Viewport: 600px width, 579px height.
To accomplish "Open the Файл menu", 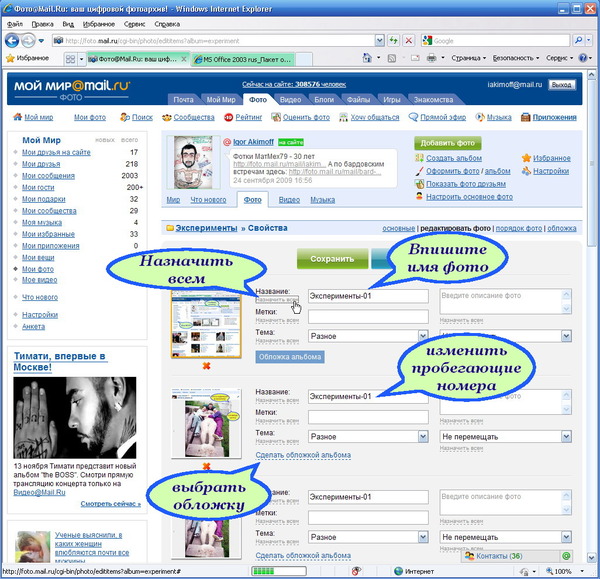I will [x=15, y=24].
